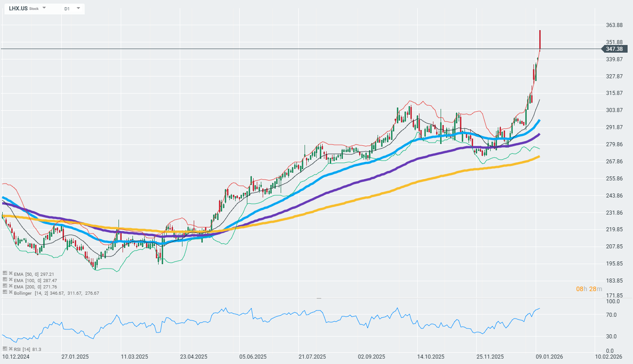
Task: Open settings icon for RSI indicator
Action: [5, 349]
